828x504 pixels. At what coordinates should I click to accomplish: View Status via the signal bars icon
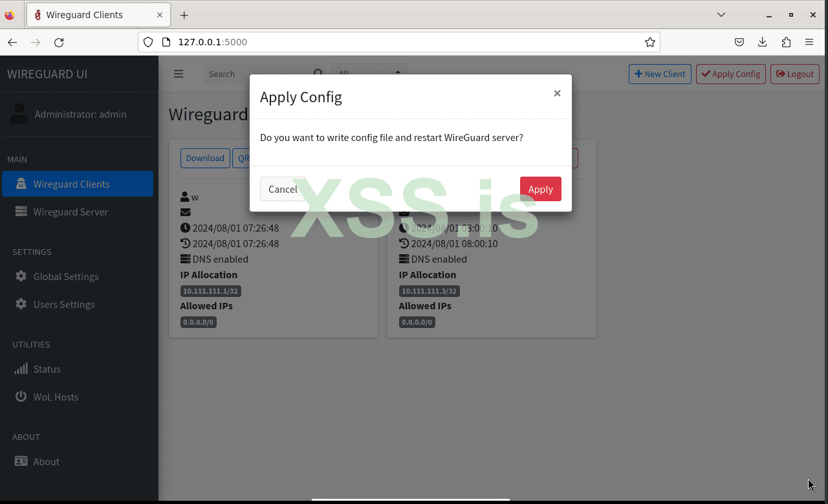click(x=21, y=369)
